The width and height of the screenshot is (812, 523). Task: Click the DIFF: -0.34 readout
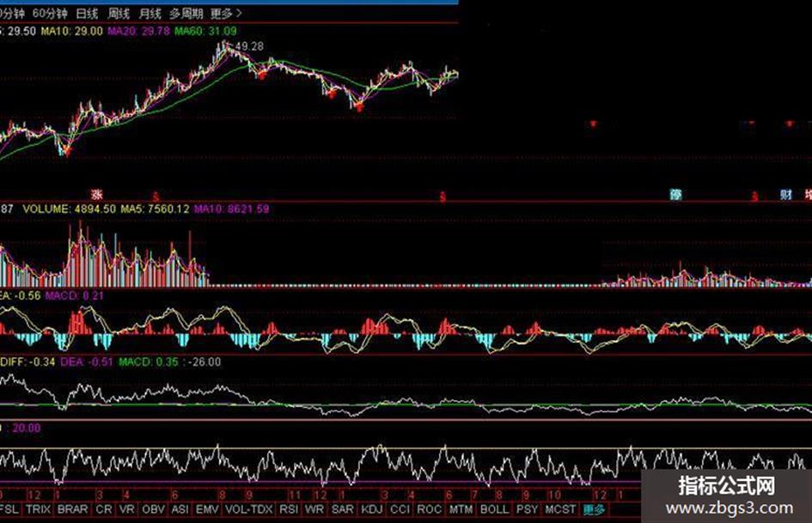coord(28,362)
